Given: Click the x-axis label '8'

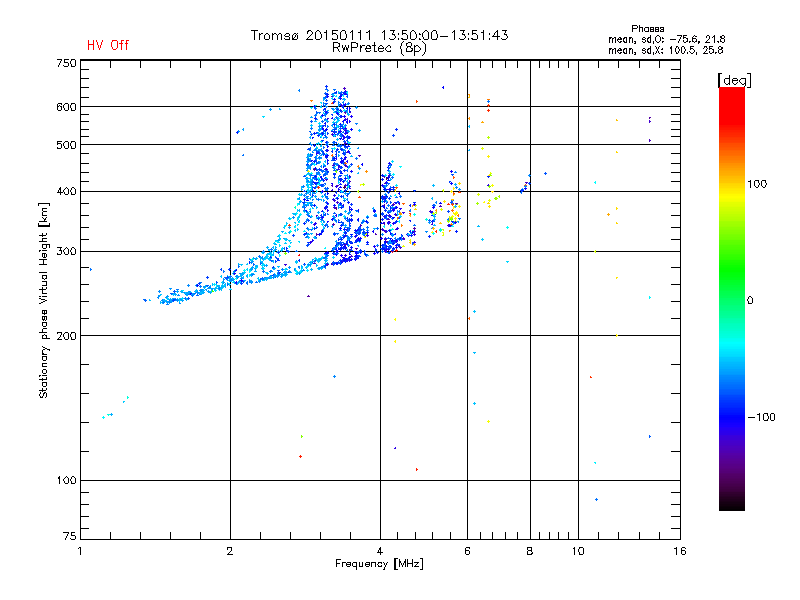Looking at the screenshot, I should tap(530, 551).
